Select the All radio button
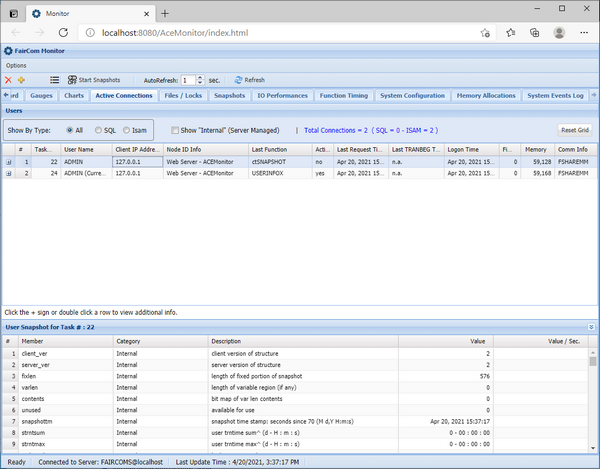 [x=68, y=130]
